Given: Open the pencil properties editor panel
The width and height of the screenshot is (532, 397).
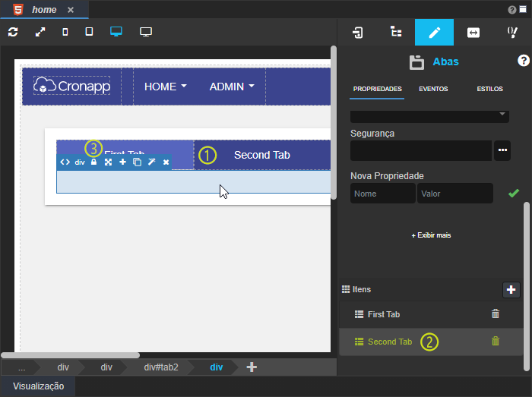Looking at the screenshot, I should [x=434, y=32].
